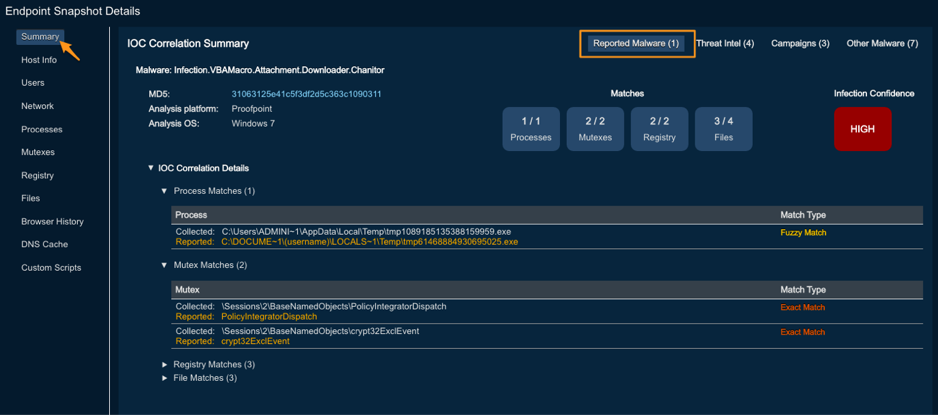938x415 pixels.
Task: Collapse the Process Matches (1) section
Action: pyautogui.click(x=165, y=191)
